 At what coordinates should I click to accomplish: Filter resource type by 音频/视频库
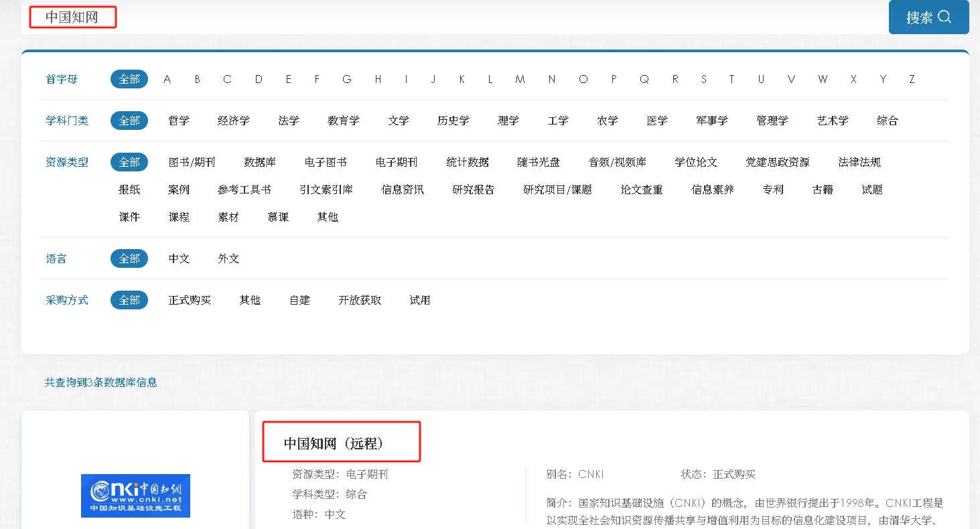click(618, 162)
